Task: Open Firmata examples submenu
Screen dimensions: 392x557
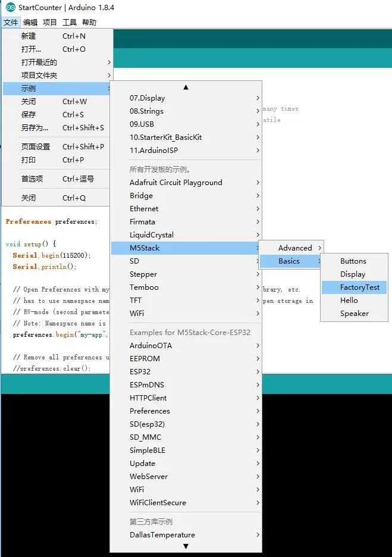Action: pyautogui.click(x=186, y=221)
